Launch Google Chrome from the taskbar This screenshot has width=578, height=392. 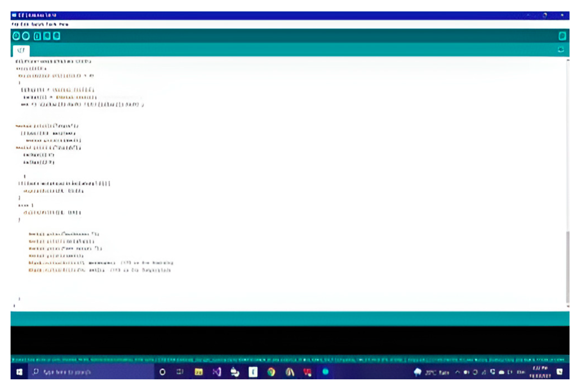click(271, 372)
